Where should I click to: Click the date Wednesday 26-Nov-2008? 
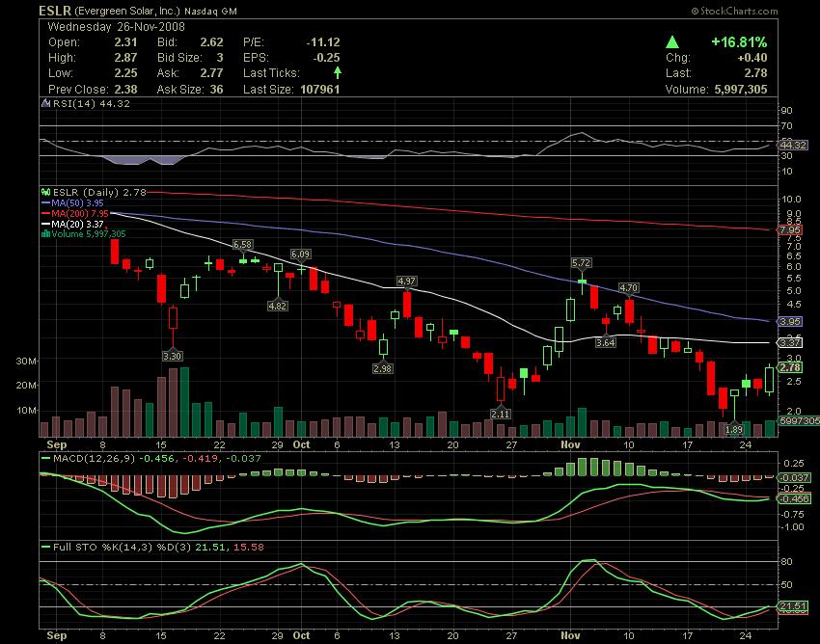coord(116,27)
